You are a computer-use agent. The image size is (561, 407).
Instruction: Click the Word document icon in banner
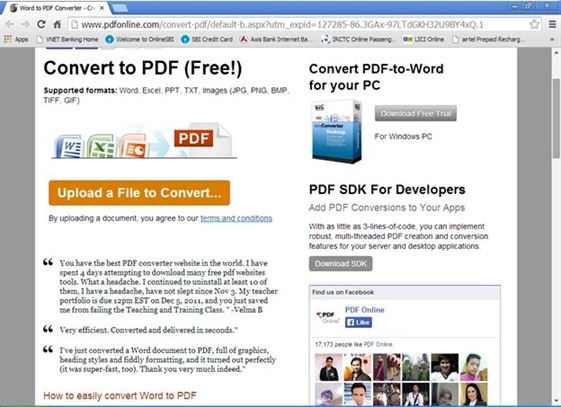(x=69, y=146)
